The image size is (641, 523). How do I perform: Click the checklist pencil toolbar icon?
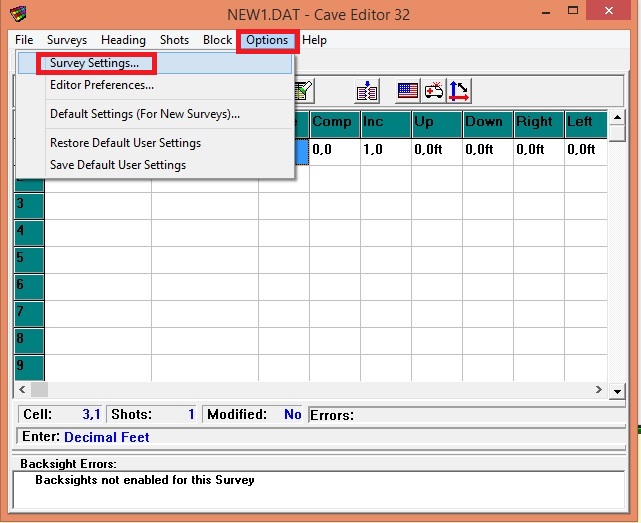pos(303,91)
